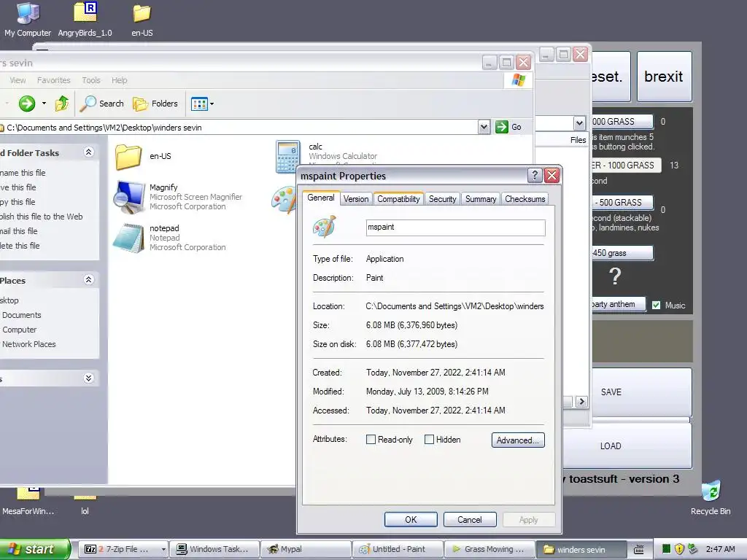Viewport: 747px width, 560px height.
Task: Click My Network Places link
Action: pos(28,344)
